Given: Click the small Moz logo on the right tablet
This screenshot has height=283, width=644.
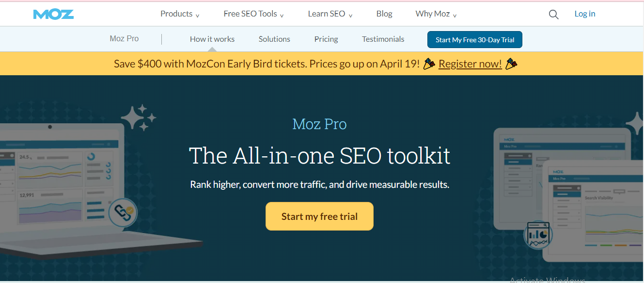Looking at the screenshot, I should coord(558,172).
